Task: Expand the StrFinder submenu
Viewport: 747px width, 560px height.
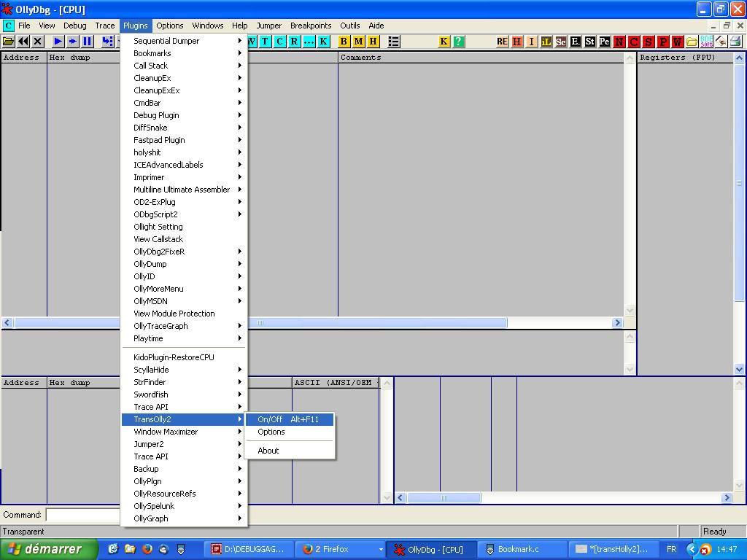Action: pyautogui.click(x=183, y=382)
